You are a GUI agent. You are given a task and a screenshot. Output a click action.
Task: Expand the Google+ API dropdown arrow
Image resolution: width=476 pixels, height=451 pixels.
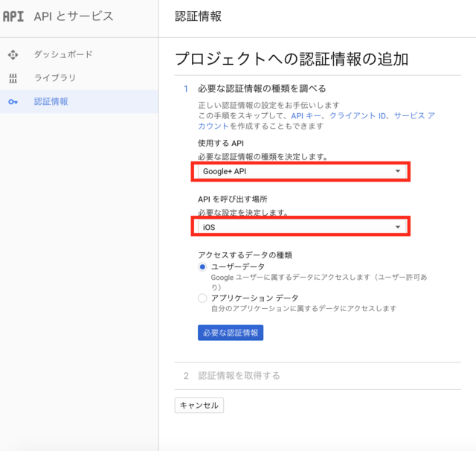click(x=397, y=171)
